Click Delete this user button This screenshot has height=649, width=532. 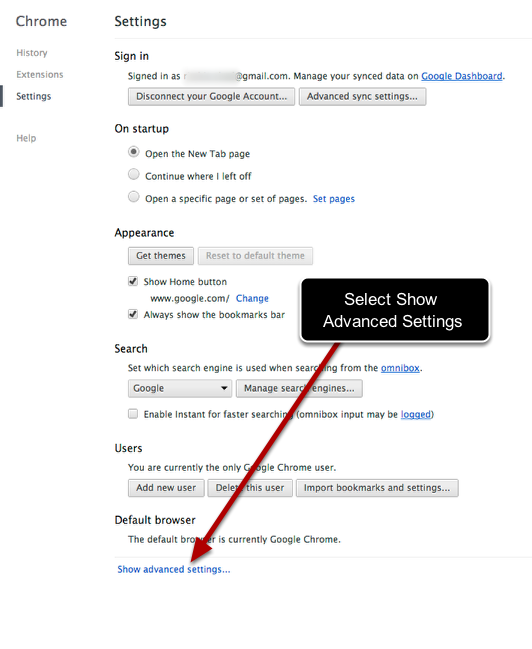[250, 488]
